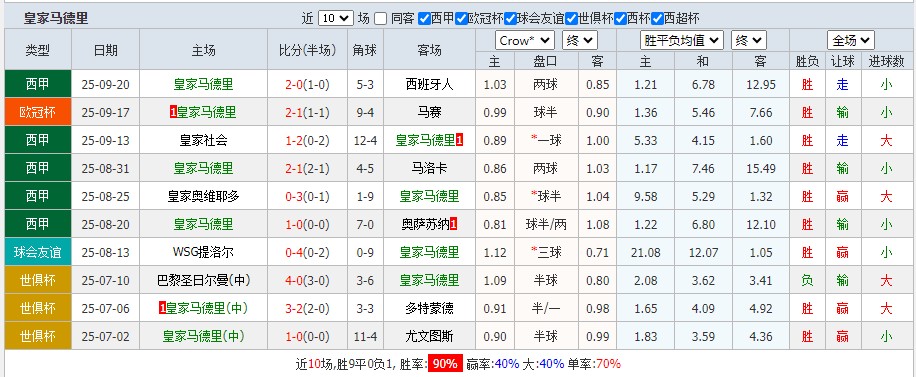Open home team 皇家社会

[x=203, y=140]
